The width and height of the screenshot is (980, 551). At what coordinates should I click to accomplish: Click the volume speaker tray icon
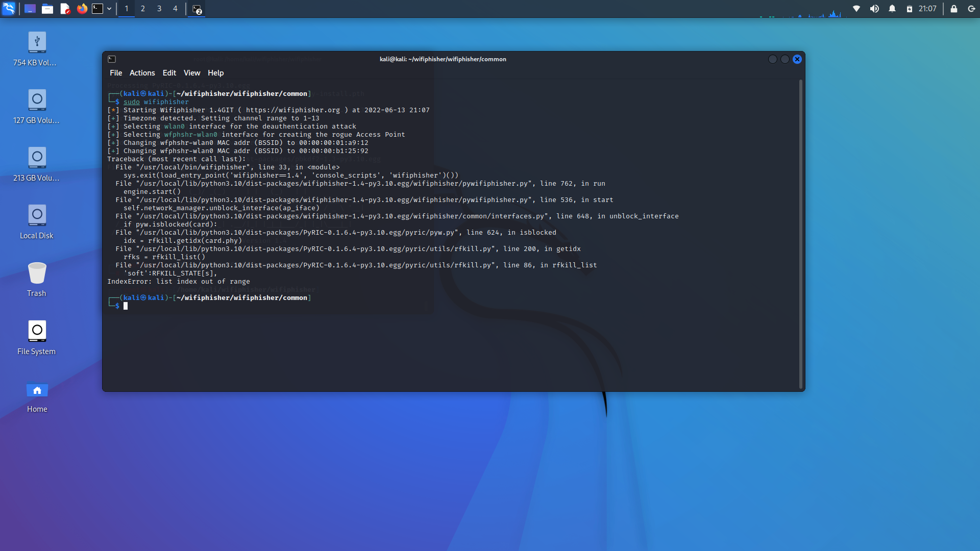point(874,9)
